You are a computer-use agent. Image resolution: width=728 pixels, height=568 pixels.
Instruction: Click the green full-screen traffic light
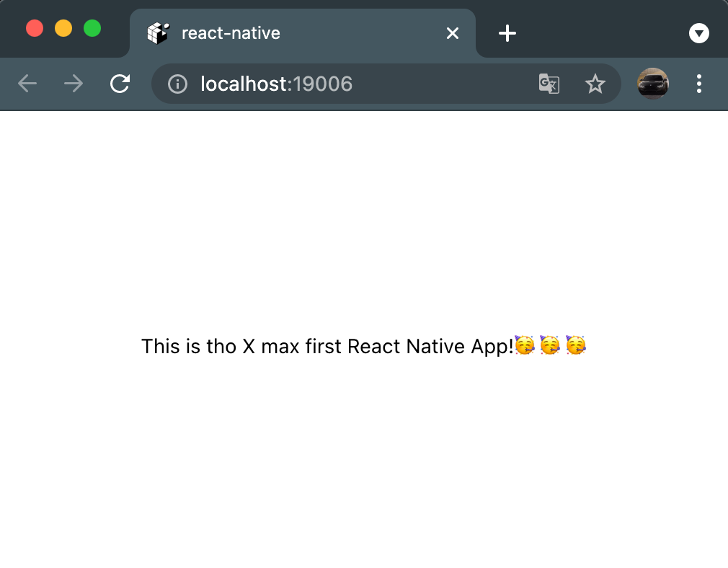point(92,28)
